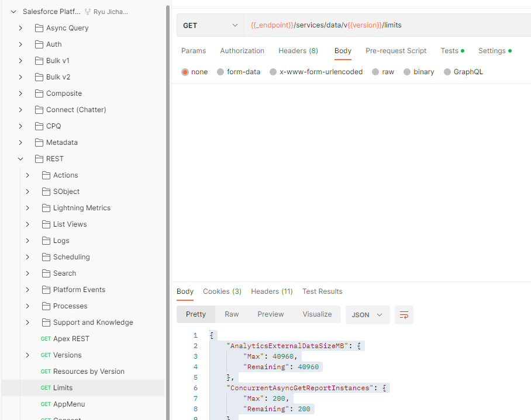The height and width of the screenshot is (420, 531).
Task: Click the AnalyticsExternalDataSizeMB key in response
Action: tap(287, 346)
